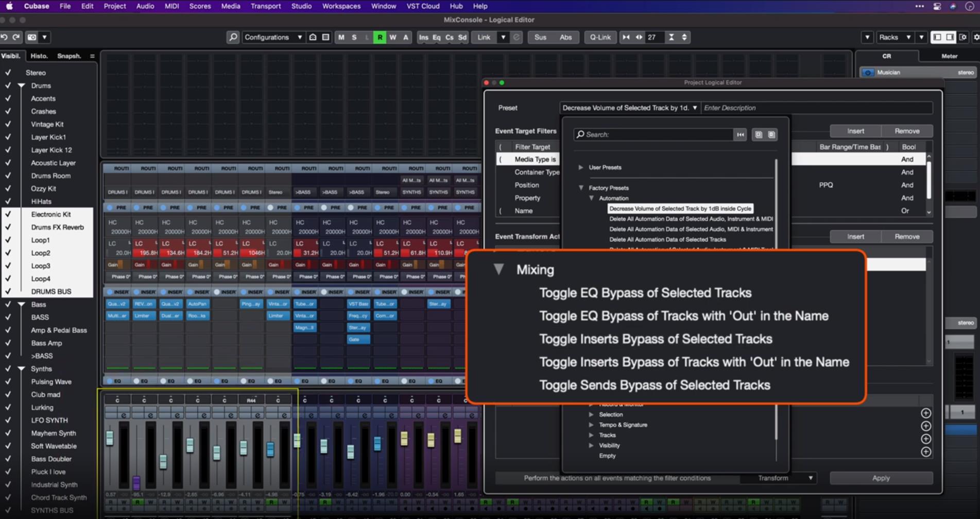980x519 pixels.
Task: Switch to the Meter tab
Action: pos(949,56)
